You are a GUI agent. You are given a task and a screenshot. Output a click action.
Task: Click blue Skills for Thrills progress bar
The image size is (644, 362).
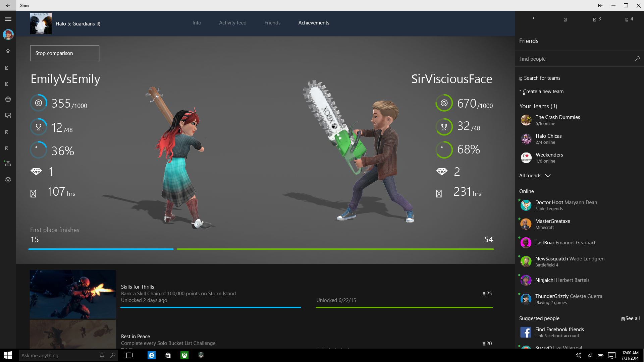211,307
